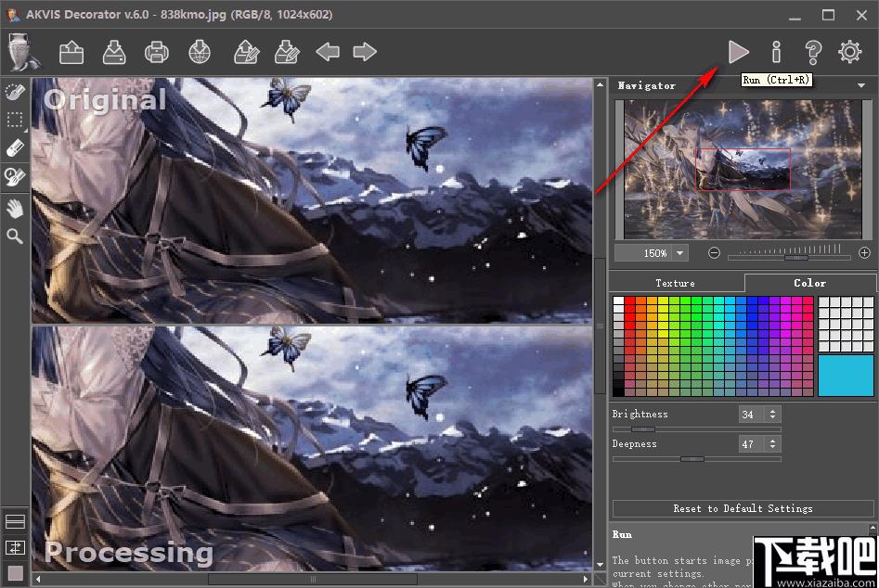Click the zoom in plus button
Image resolution: width=879 pixels, height=588 pixels.
coord(864,252)
